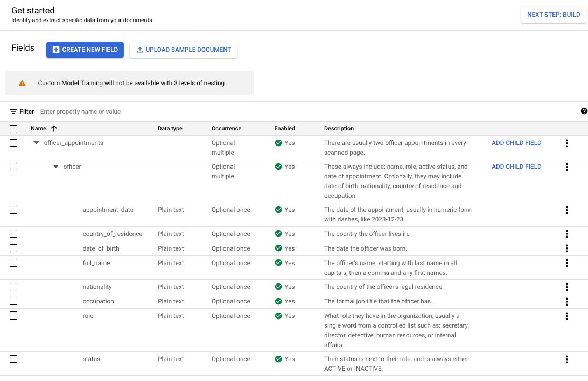Click Add Child Field for officer row
588x381 pixels.
point(516,167)
